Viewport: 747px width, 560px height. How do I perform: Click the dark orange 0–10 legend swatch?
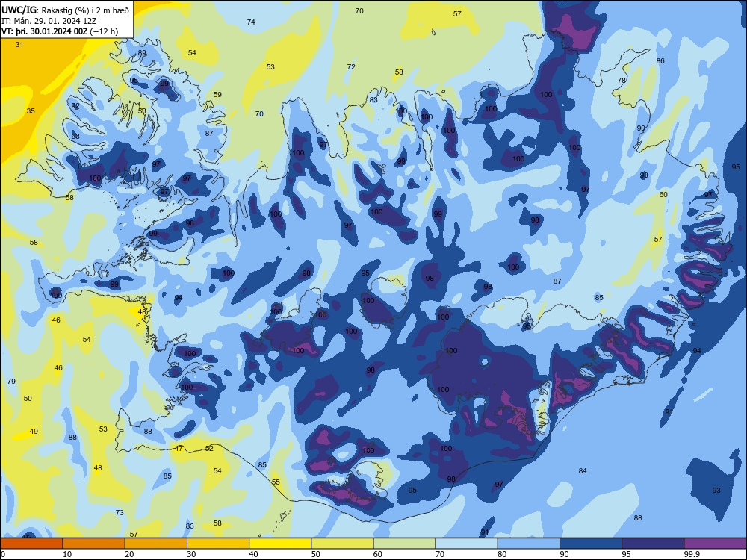[x=31, y=544]
